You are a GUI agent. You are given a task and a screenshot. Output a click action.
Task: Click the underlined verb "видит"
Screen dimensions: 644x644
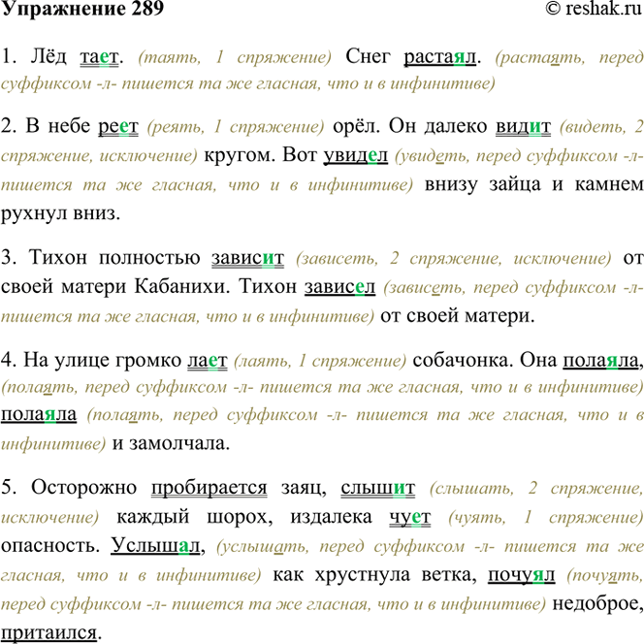(523, 127)
